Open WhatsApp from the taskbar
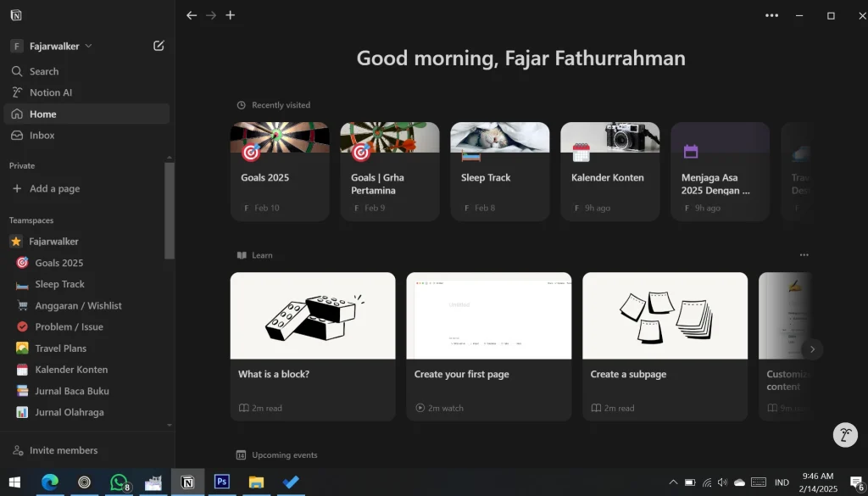Image resolution: width=868 pixels, height=496 pixels. point(119,482)
